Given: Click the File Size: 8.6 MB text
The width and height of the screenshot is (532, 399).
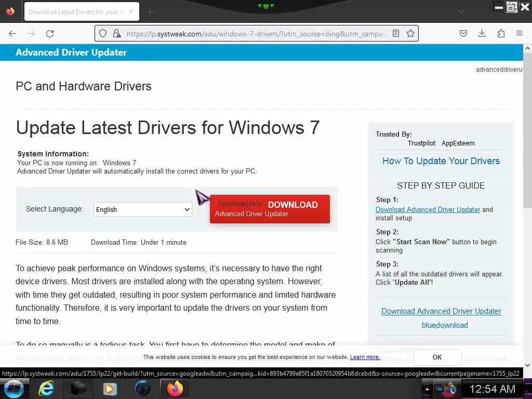Looking at the screenshot, I should 42,242.
